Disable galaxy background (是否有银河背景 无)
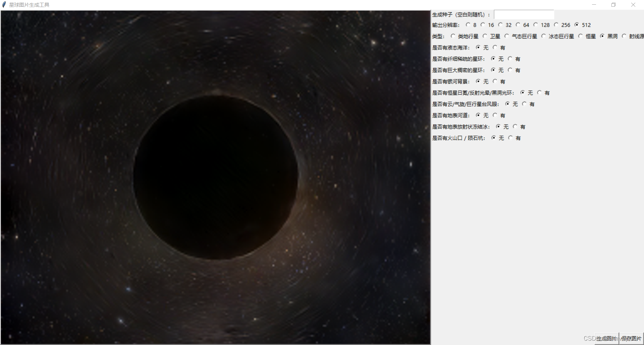The height and width of the screenshot is (345, 644). (478, 81)
